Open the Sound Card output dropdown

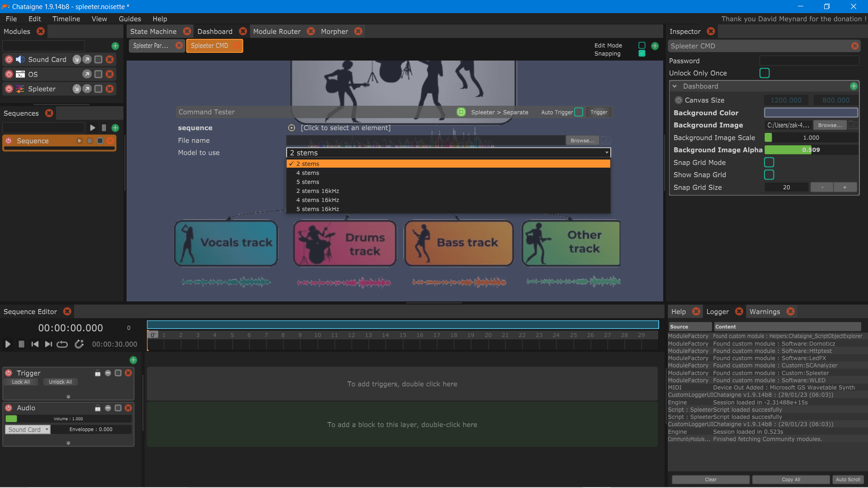click(x=28, y=430)
